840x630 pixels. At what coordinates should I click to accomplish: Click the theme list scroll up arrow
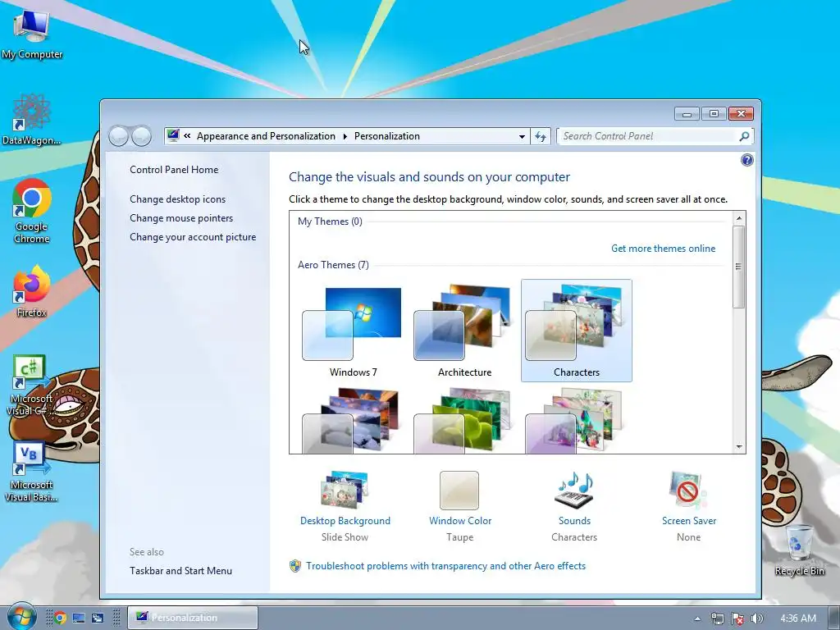click(739, 218)
